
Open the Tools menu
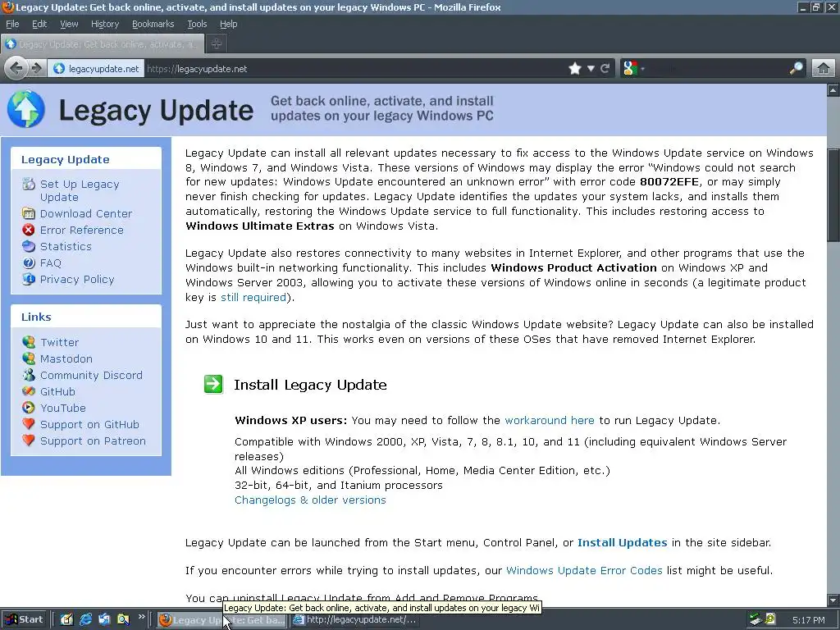click(x=197, y=24)
